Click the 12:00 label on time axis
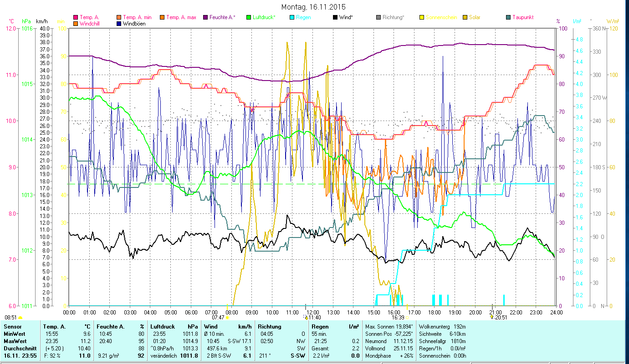 [312, 312]
